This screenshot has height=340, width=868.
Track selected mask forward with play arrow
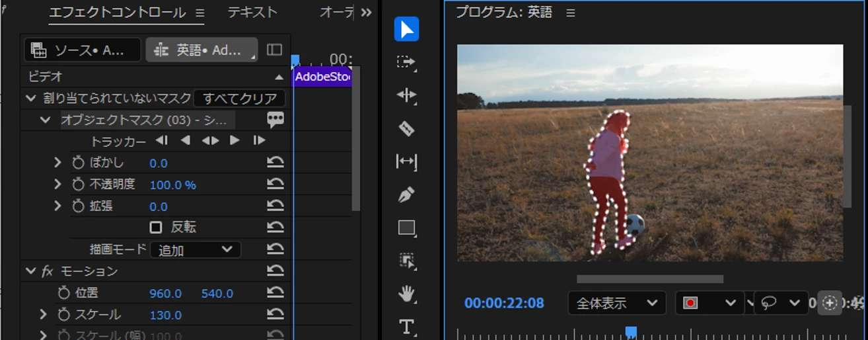click(x=235, y=140)
